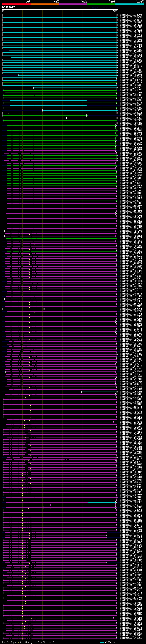Screen dimensions: 146x644
Task: Open hit UniRef100_Q02071
Action: click(131, 53)
